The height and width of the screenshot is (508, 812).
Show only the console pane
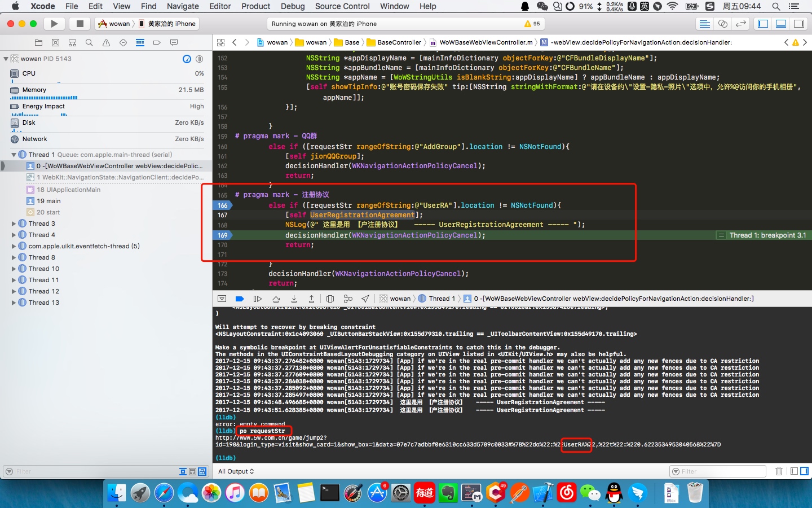[x=805, y=471]
